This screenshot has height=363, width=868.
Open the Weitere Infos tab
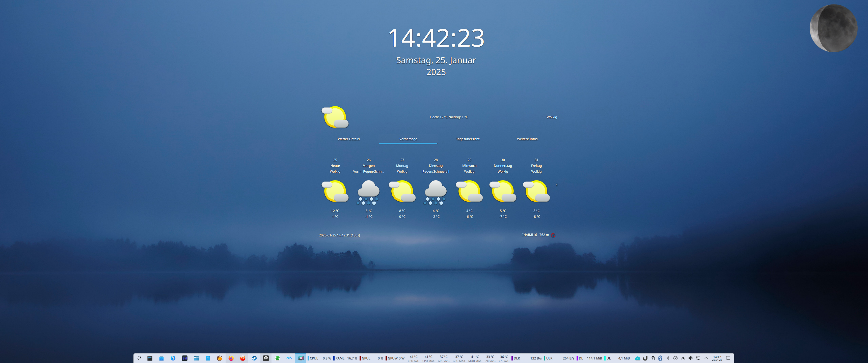527,139
